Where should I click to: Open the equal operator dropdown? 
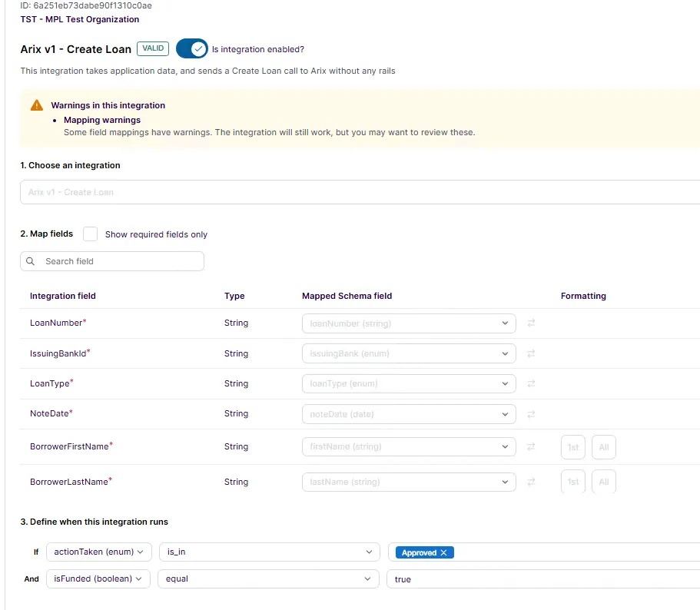tap(269, 579)
